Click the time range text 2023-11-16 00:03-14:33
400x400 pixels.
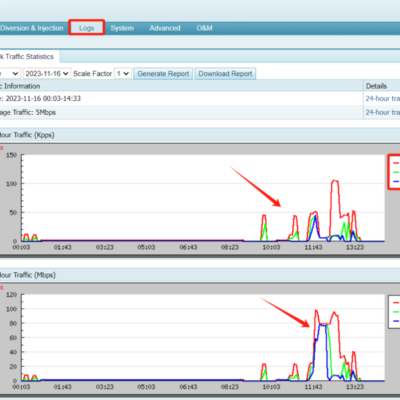coord(43,98)
